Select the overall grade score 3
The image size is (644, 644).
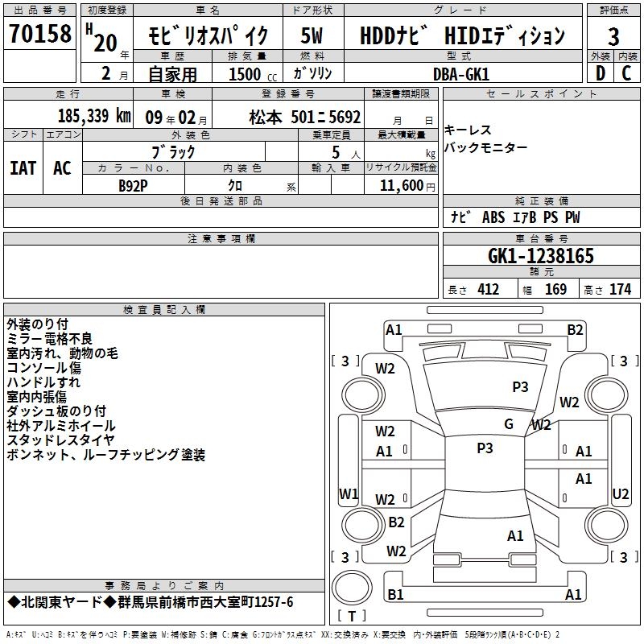pos(613,36)
